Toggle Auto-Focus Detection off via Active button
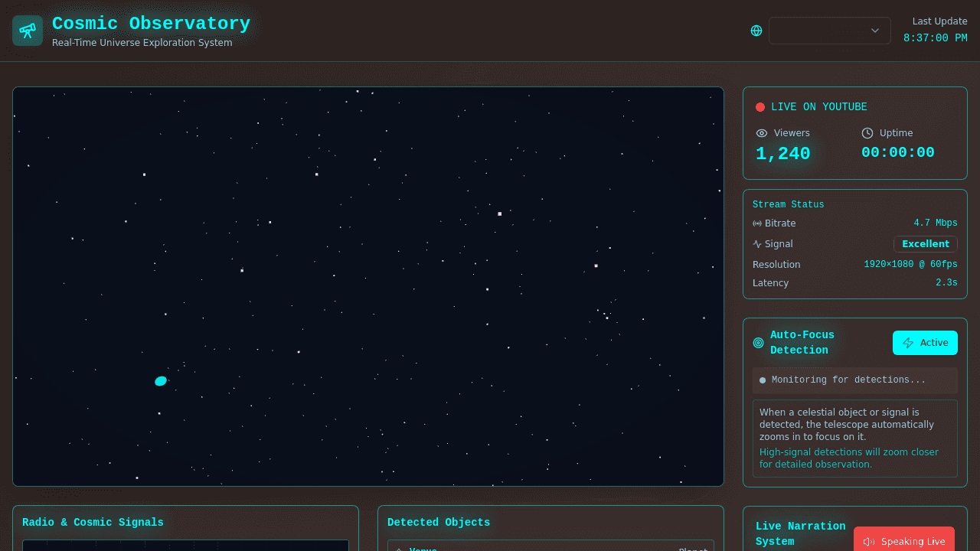Image resolution: width=980 pixels, height=551 pixels. click(x=925, y=343)
